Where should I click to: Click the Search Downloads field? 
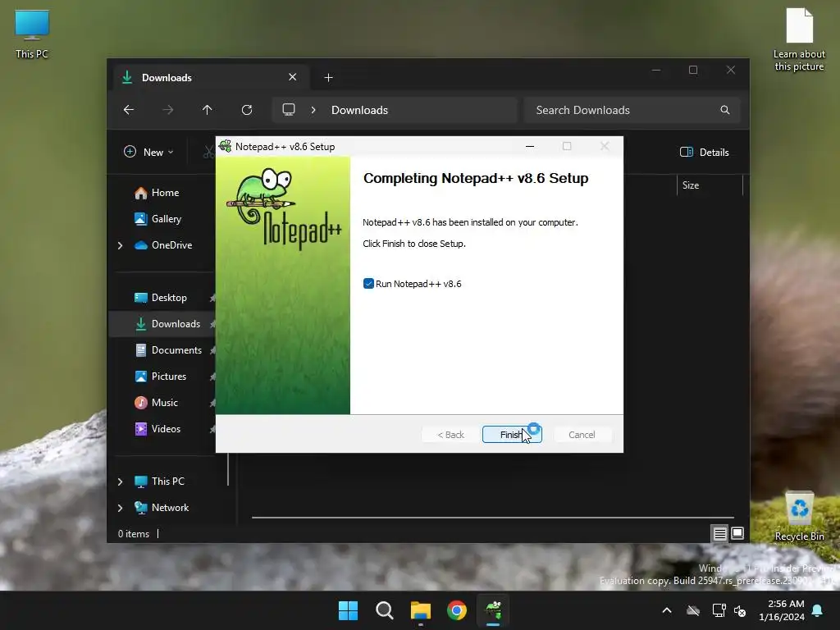pos(632,110)
